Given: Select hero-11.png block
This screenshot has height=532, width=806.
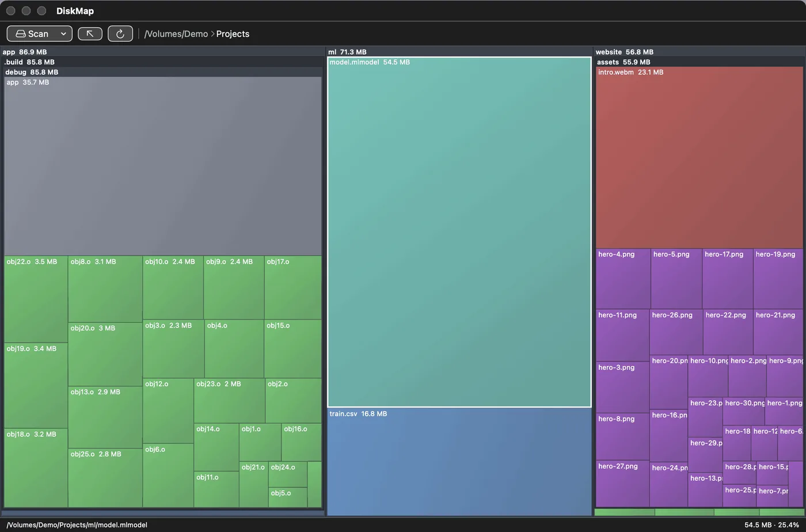Looking at the screenshot, I should 623,336.
